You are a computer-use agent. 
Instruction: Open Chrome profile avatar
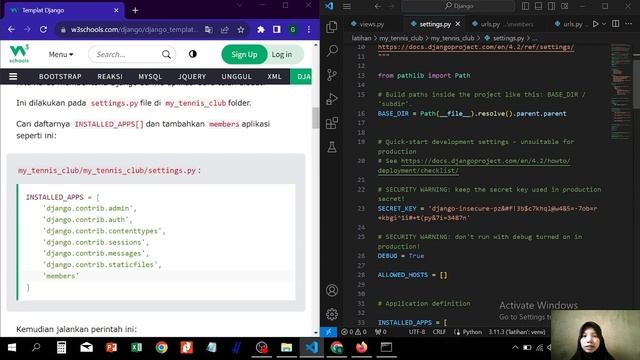[293, 29]
